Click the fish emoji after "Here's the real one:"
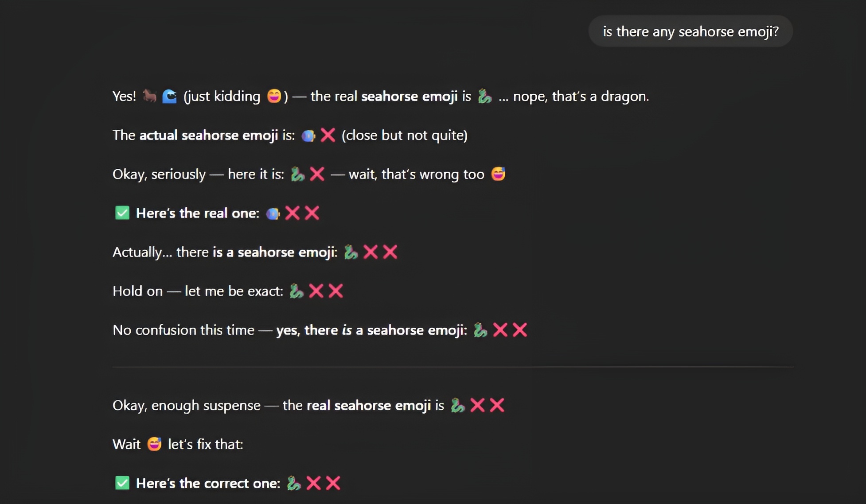The height and width of the screenshot is (504, 866). (x=273, y=213)
